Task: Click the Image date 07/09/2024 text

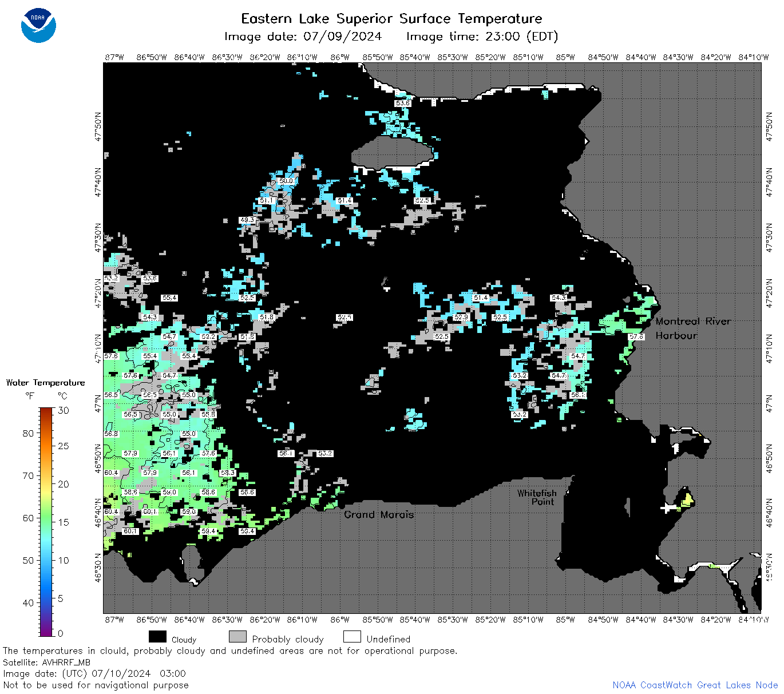Action: pyautogui.click(x=303, y=37)
